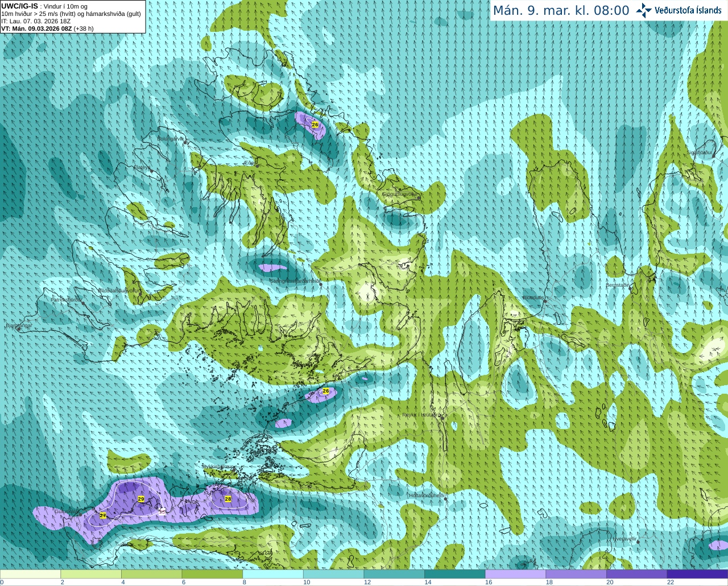The image size is (728, 586).
Task: Select the 10–12 m/s light teal legend swatch
Action: tap(333, 574)
